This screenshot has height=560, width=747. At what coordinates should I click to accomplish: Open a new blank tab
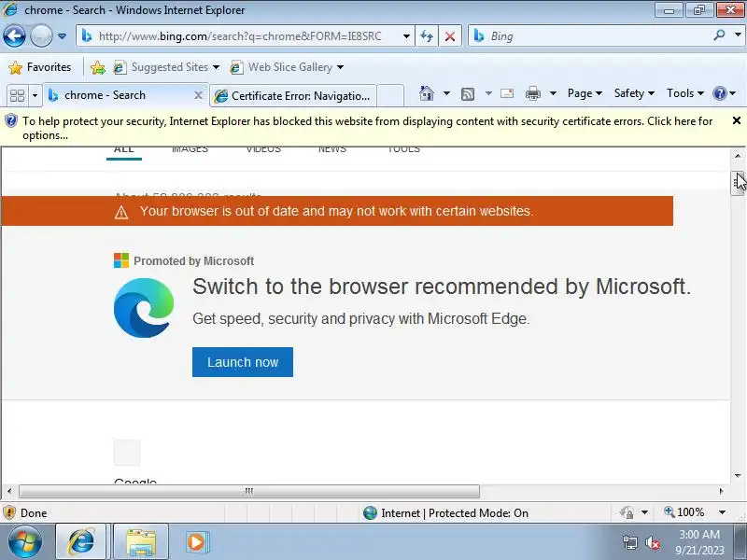coord(390,96)
